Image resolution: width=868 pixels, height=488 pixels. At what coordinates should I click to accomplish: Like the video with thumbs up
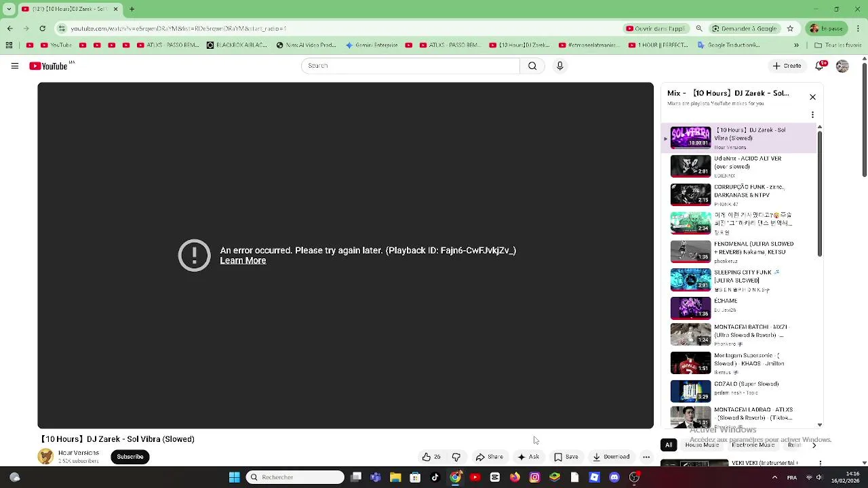click(431, 457)
